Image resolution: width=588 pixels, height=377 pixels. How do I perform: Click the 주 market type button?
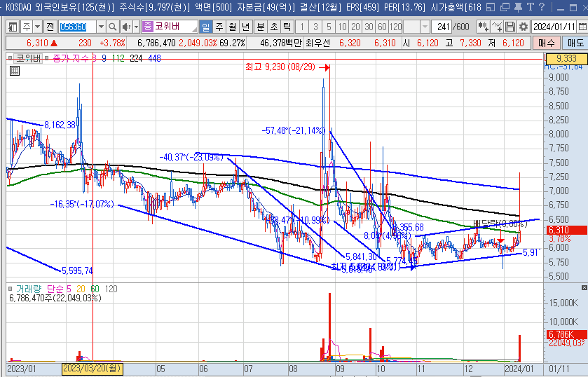point(27,27)
